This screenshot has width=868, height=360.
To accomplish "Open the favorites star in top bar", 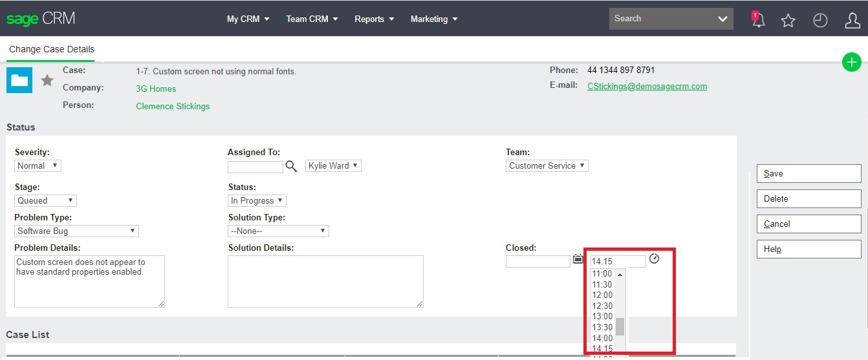I will click(x=788, y=21).
